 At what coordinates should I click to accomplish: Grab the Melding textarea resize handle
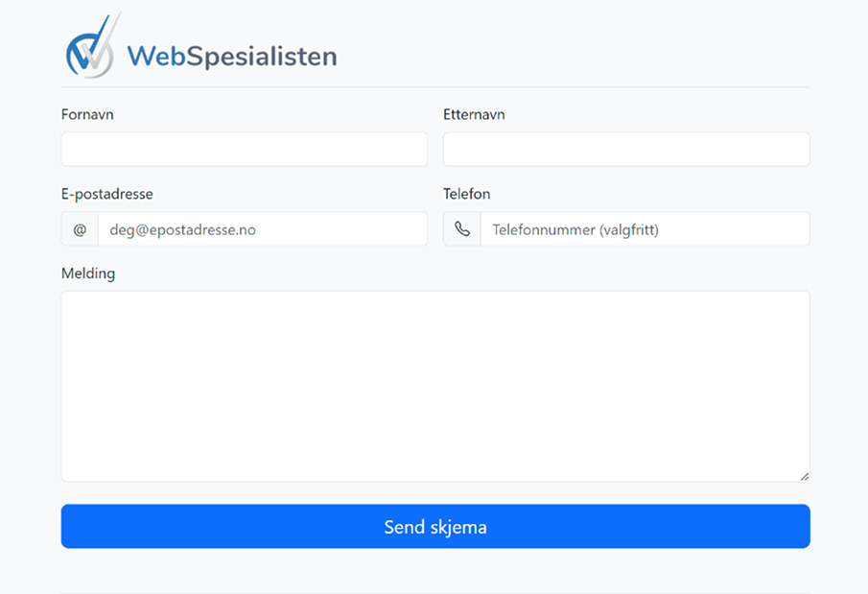click(804, 475)
